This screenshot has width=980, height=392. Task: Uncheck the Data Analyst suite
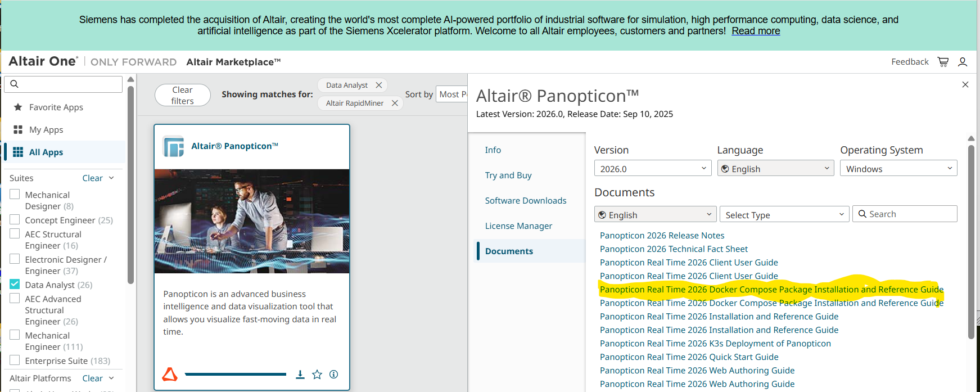pos(15,284)
